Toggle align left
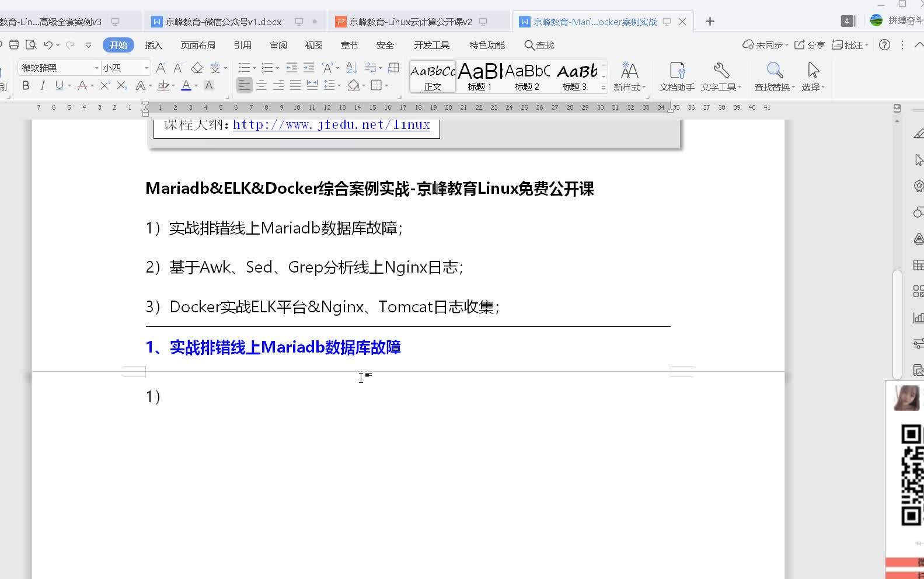The width and height of the screenshot is (924, 579). click(245, 86)
